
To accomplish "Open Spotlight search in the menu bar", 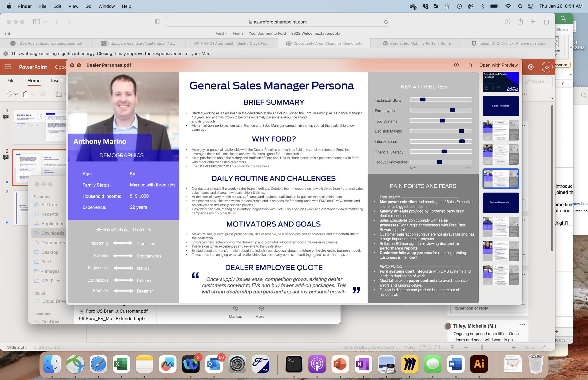I will pyautogui.click(x=520, y=6).
